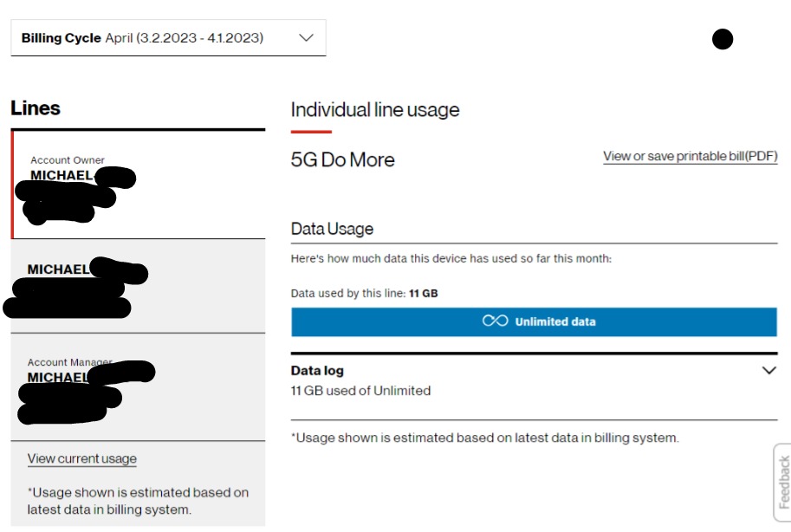Click the Lines panel heading
This screenshot has height=532, width=791.
[36, 108]
